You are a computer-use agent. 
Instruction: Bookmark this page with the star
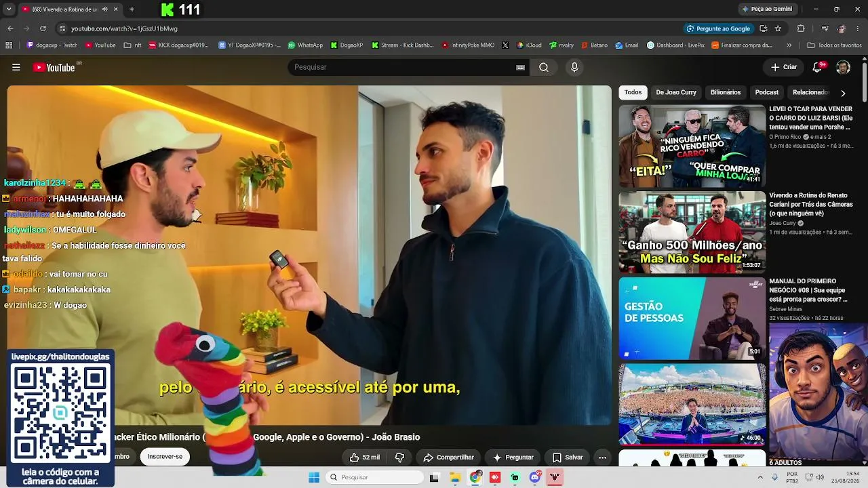click(778, 28)
